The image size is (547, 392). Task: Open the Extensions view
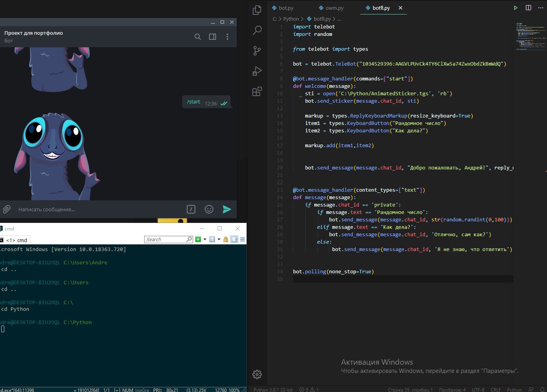click(257, 92)
